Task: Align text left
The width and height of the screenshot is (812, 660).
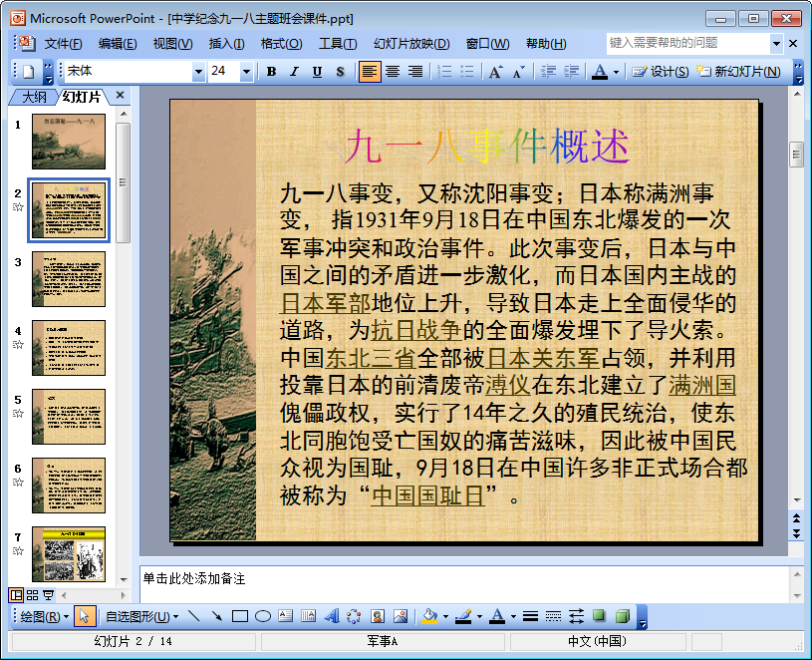Action: point(370,72)
